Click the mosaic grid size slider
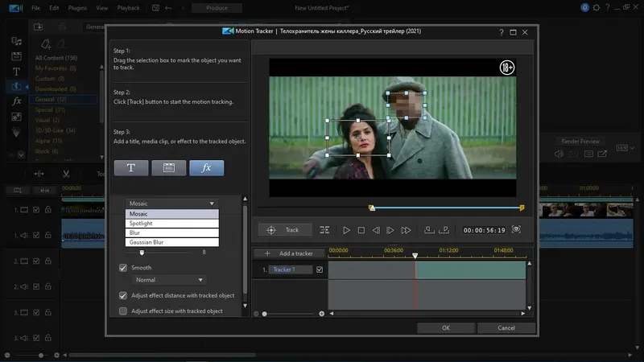 (x=142, y=252)
